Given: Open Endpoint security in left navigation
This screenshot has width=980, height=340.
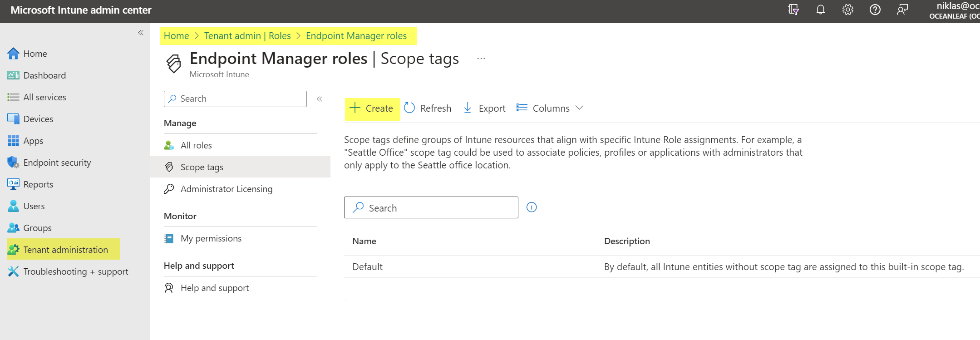Looking at the screenshot, I should [x=57, y=163].
